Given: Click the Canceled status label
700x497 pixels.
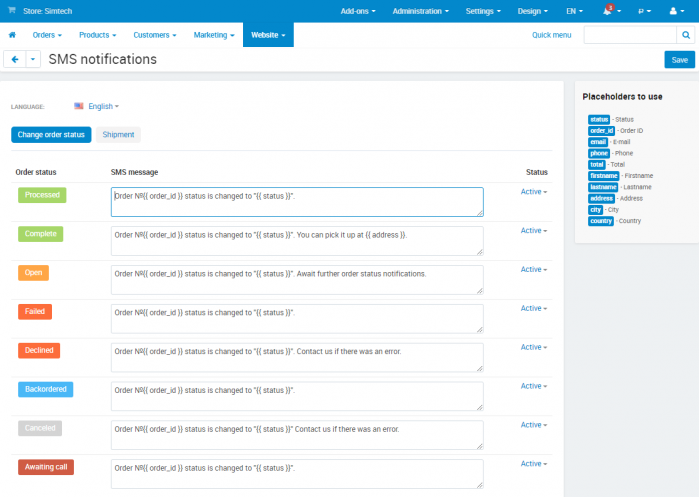Looking at the screenshot, I should tap(40, 428).
